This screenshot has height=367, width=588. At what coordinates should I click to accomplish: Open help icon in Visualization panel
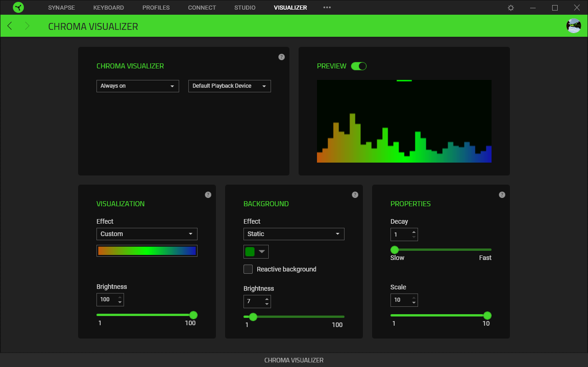tap(208, 195)
